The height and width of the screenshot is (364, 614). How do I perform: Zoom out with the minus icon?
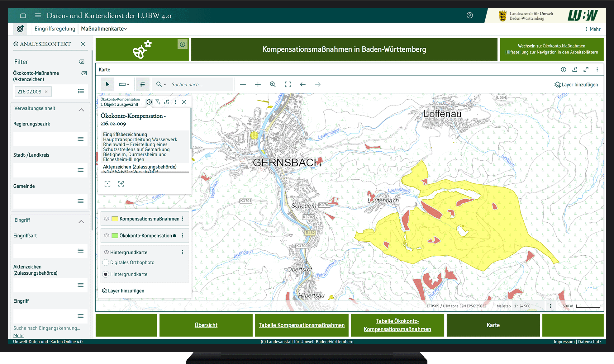[x=243, y=84]
